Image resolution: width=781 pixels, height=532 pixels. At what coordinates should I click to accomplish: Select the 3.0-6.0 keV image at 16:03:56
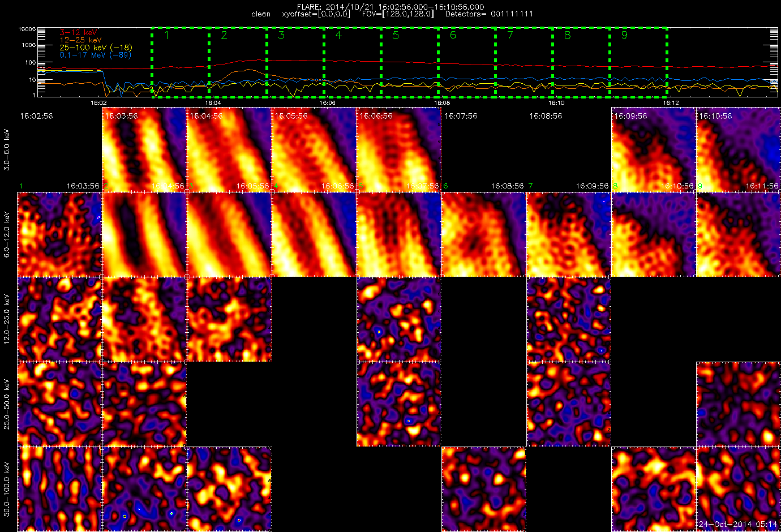[144, 149]
